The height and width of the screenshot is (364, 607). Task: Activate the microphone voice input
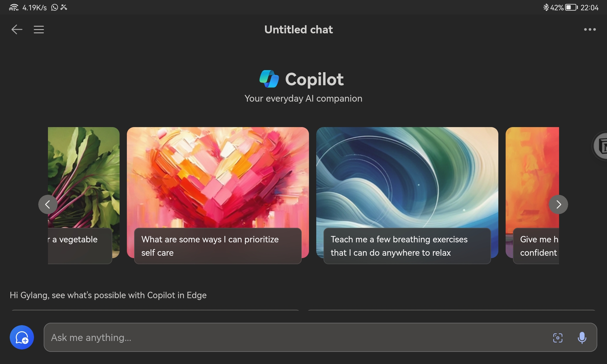pyautogui.click(x=582, y=338)
